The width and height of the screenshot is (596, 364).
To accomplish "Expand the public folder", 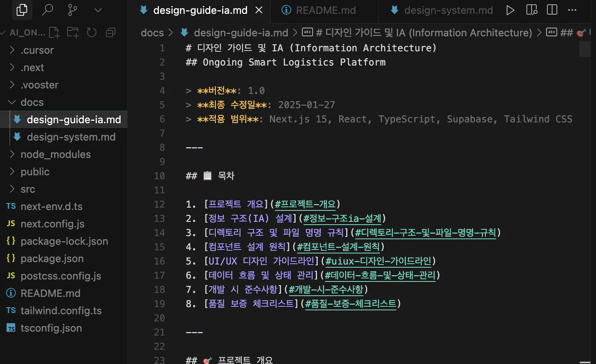I will pyautogui.click(x=64, y=172).
